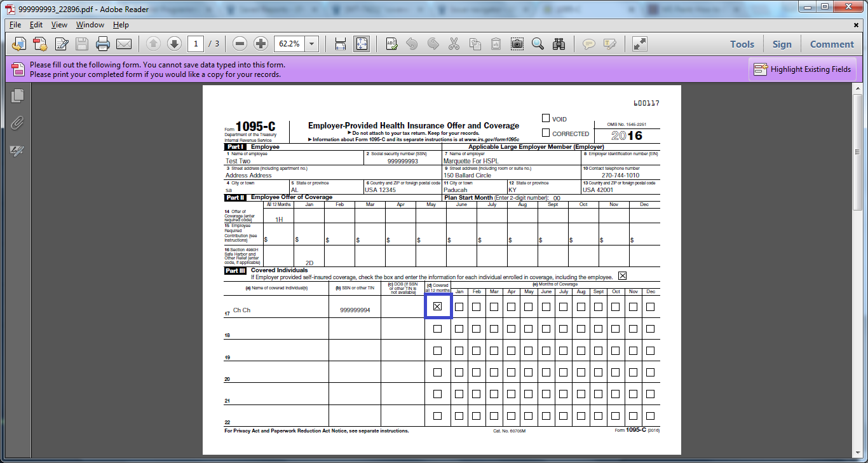Viewport: 868px width, 463px height.
Task: Open the Comment pane
Action: [x=832, y=44]
